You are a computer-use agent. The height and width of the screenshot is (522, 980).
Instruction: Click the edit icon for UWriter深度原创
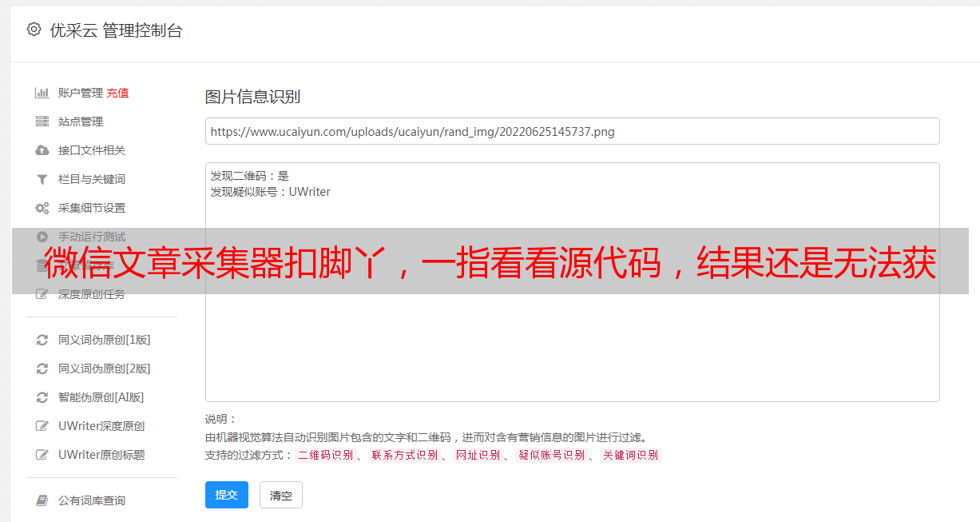click(42, 426)
